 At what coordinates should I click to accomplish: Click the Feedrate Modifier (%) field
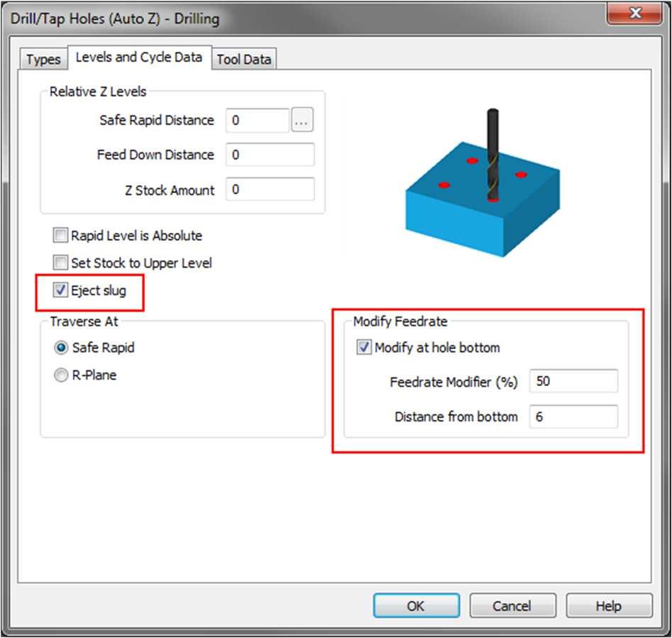click(574, 381)
